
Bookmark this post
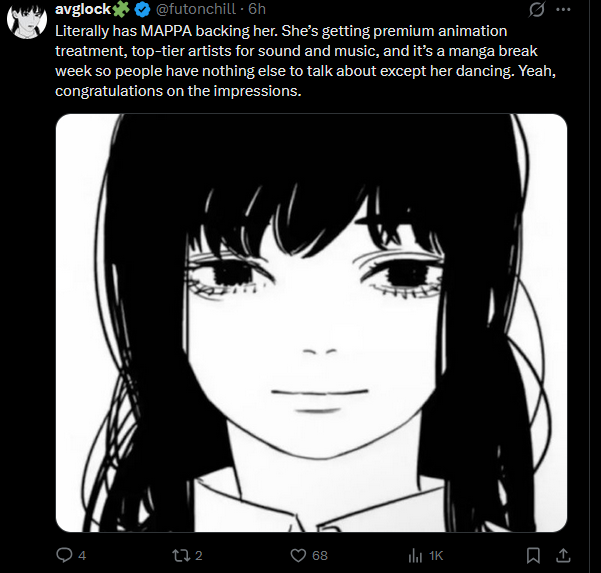[533, 555]
